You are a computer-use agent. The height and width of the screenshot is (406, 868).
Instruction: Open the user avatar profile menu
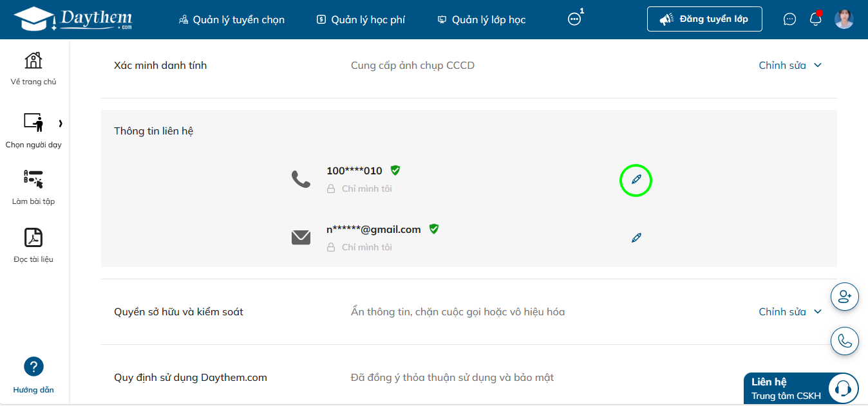[x=844, y=19]
